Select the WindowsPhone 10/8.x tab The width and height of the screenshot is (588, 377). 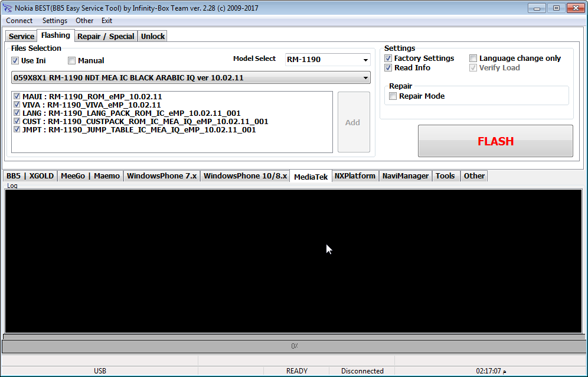click(x=245, y=175)
